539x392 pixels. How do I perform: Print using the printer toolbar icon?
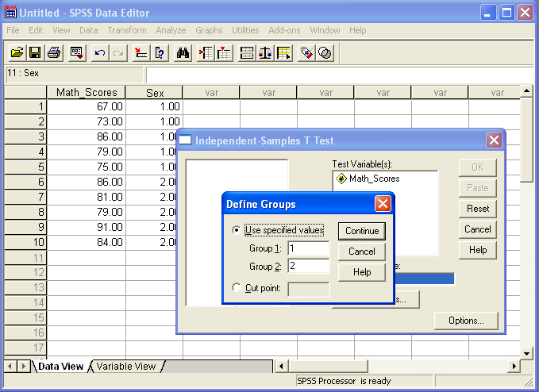coord(54,53)
